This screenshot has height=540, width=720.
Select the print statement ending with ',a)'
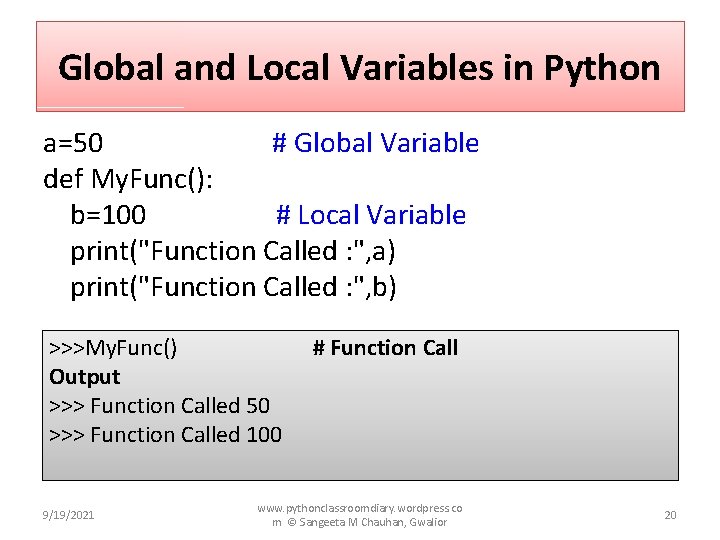point(233,252)
